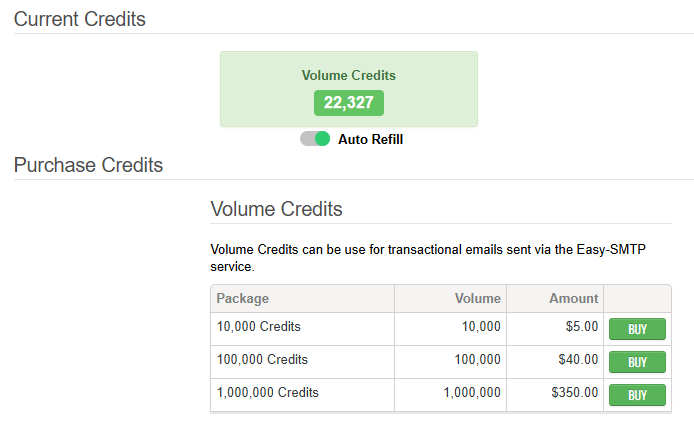Click the Amount column header
694x425 pixels.
coord(573,298)
